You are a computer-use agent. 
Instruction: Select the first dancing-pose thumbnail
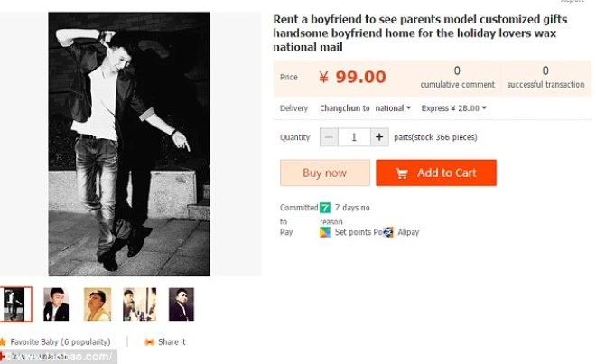tap(15, 304)
